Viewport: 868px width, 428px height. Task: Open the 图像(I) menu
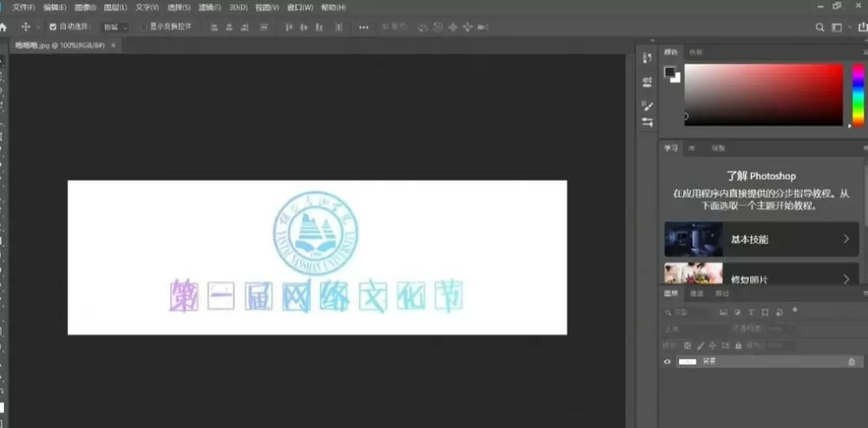click(x=85, y=8)
